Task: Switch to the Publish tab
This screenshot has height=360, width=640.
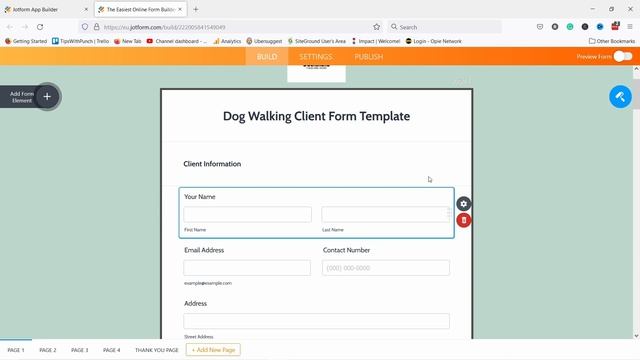Action: pyautogui.click(x=369, y=57)
